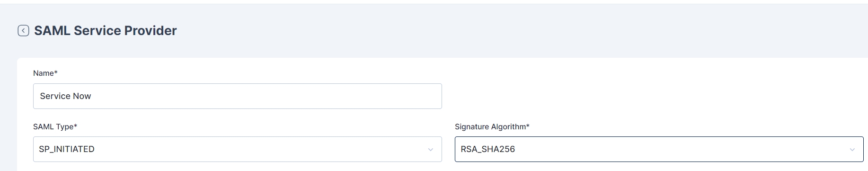The width and height of the screenshot is (868, 171).
Task: Select the SAML Service Provider heading
Action: tap(106, 31)
